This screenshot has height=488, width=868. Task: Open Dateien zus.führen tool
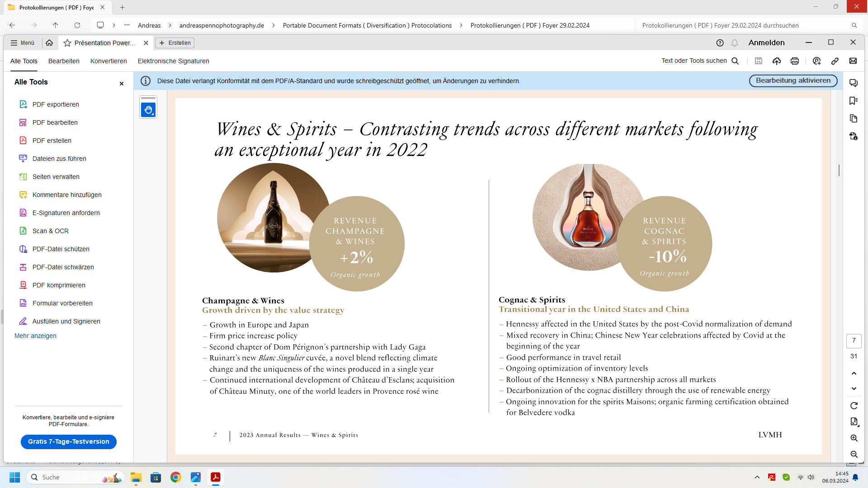tap(59, 159)
